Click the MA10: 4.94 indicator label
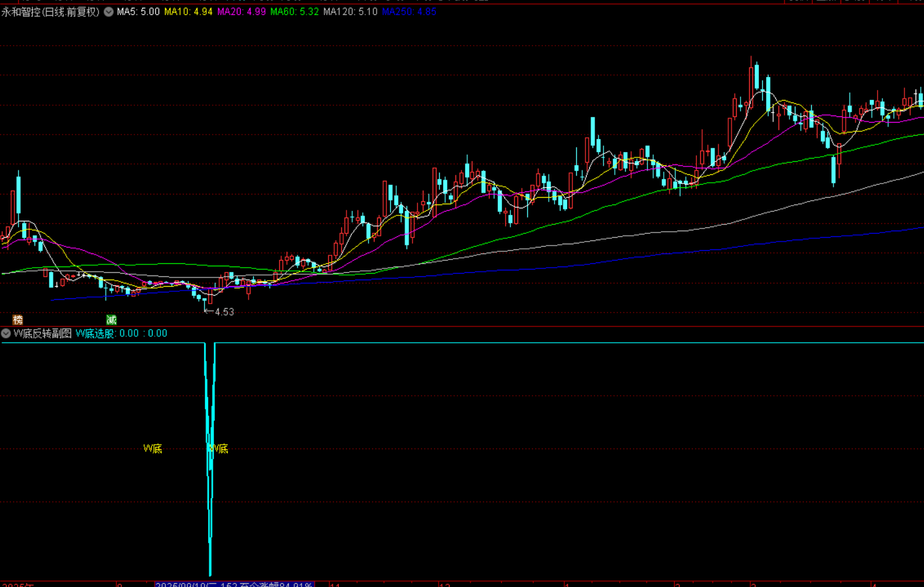This screenshot has width=924, height=587. point(189,12)
